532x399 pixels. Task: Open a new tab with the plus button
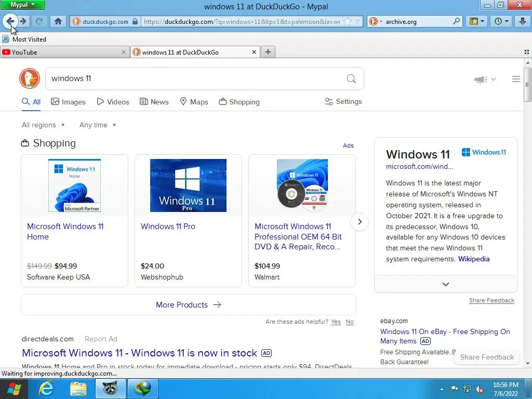268,52
